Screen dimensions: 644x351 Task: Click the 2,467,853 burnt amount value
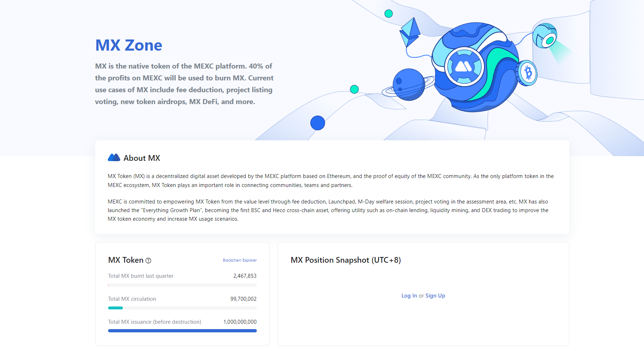pyautogui.click(x=245, y=276)
